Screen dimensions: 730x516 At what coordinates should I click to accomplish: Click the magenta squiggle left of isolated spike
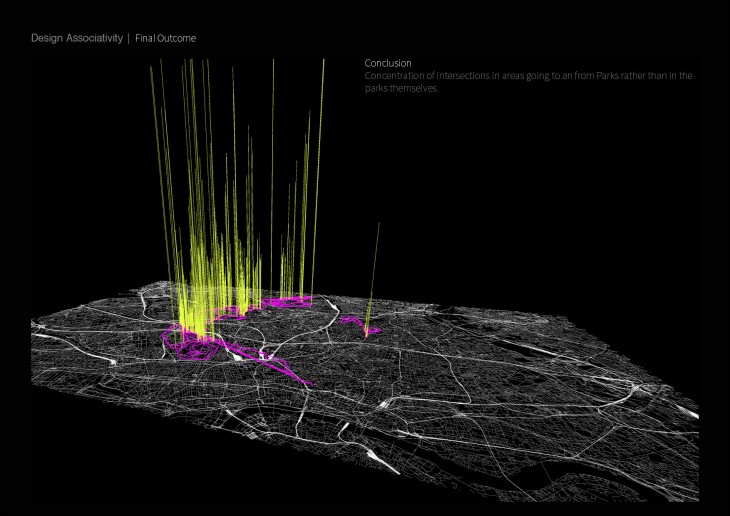point(352,321)
